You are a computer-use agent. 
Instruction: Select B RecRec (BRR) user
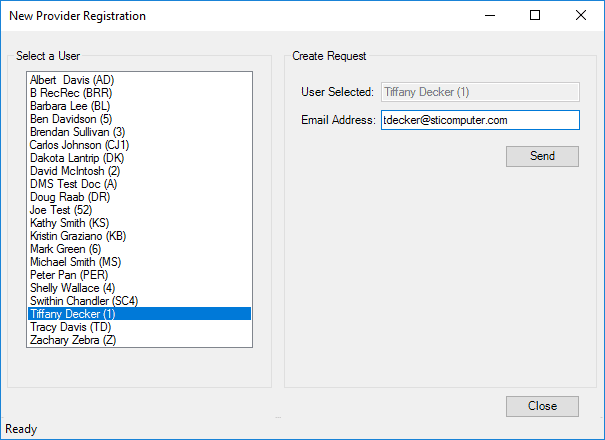pos(139,93)
